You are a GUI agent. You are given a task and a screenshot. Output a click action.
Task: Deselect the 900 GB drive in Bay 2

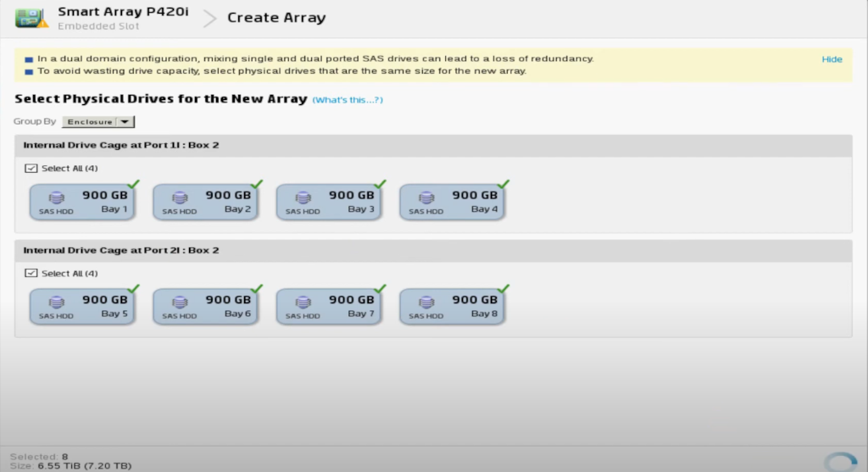coord(206,202)
